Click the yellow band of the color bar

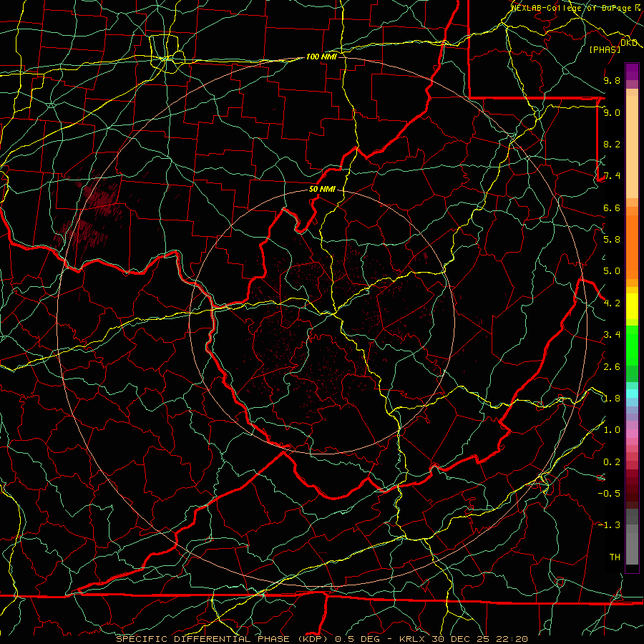coord(632,306)
